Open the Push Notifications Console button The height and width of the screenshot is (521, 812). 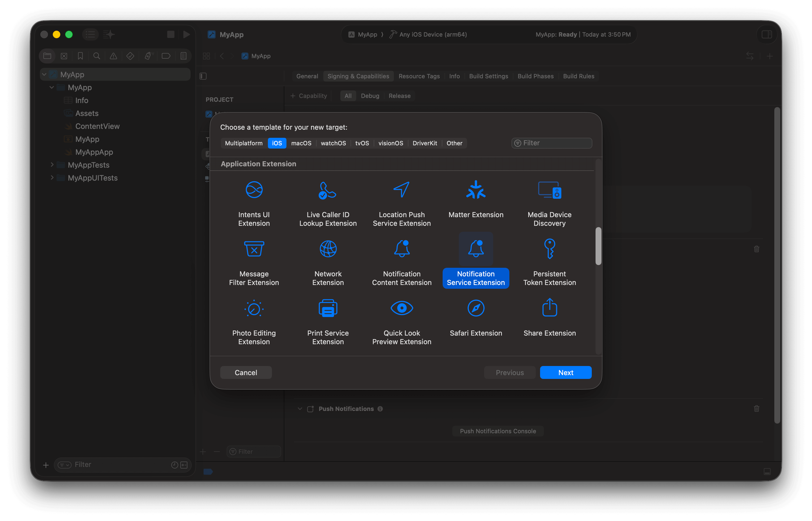point(498,431)
